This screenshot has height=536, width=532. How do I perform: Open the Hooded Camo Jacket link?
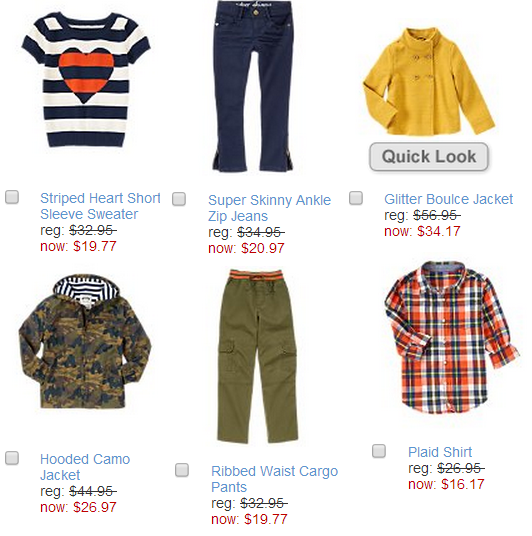click(x=85, y=467)
